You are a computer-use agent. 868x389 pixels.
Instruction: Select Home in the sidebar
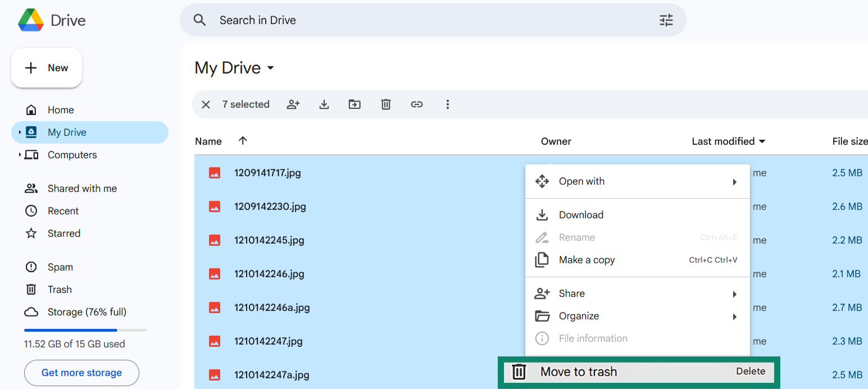click(x=60, y=109)
